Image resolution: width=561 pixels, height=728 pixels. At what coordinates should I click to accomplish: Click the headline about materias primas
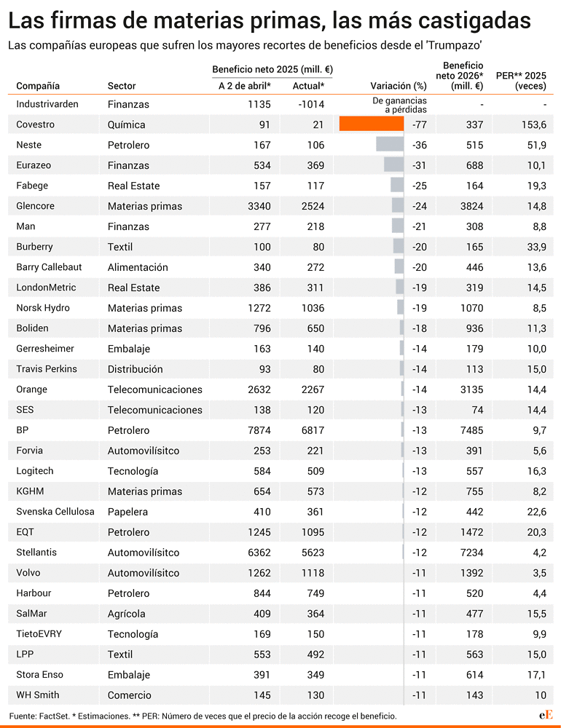pos(270,20)
